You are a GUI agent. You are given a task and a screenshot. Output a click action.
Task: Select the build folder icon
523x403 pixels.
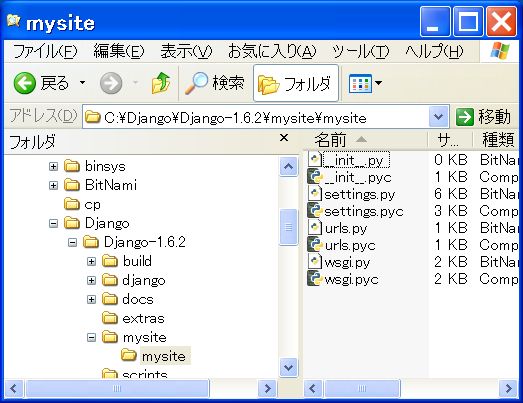coord(110,261)
